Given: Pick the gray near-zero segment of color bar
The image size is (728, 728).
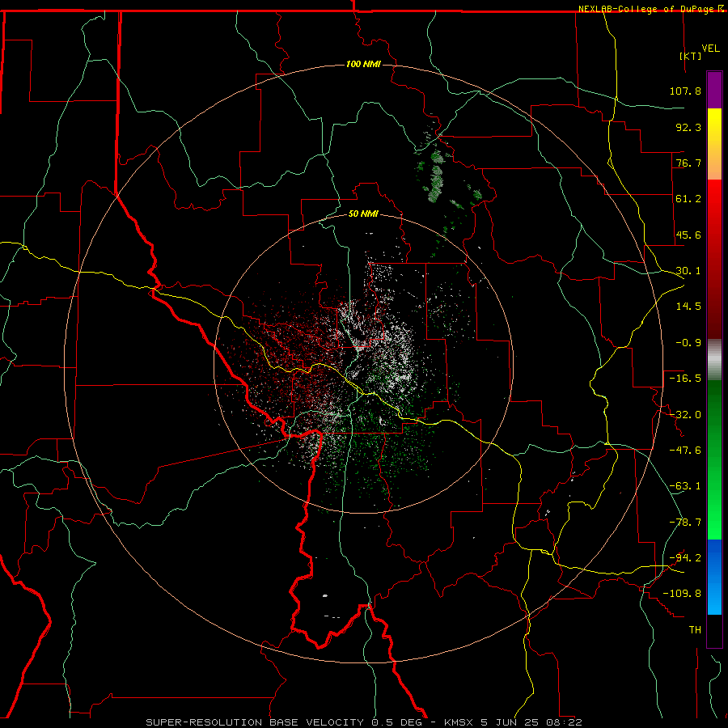Looking at the screenshot, I should tap(714, 359).
